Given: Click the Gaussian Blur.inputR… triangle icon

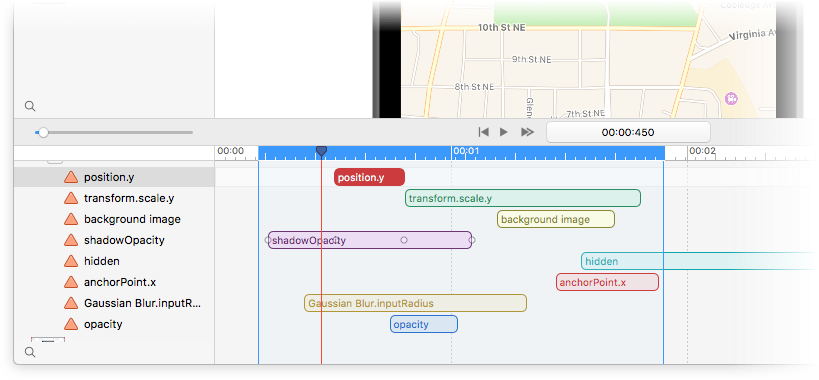Looking at the screenshot, I should (x=71, y=303).
